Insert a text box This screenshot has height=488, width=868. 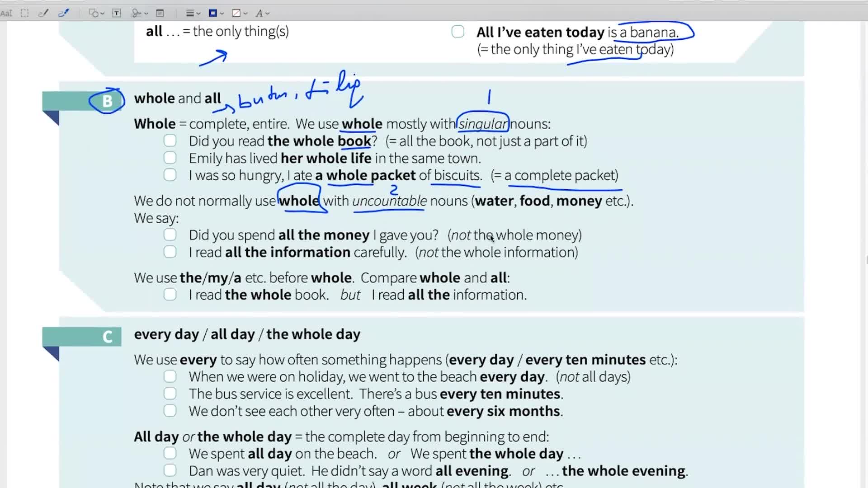(x=117, y=13)
